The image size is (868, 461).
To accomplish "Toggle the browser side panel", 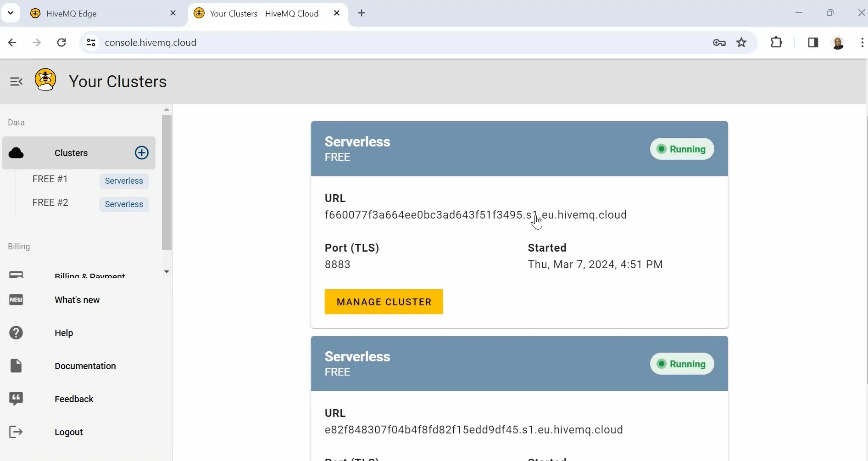I will [813, 43].
